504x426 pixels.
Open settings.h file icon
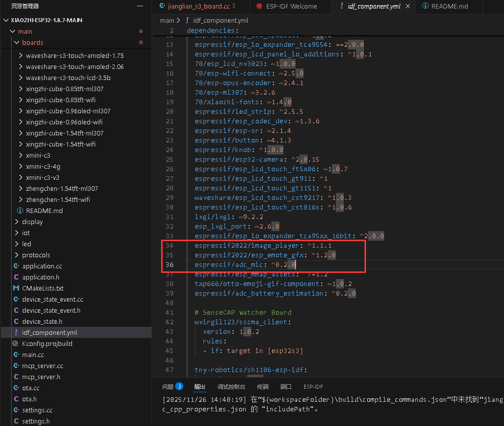17,421
